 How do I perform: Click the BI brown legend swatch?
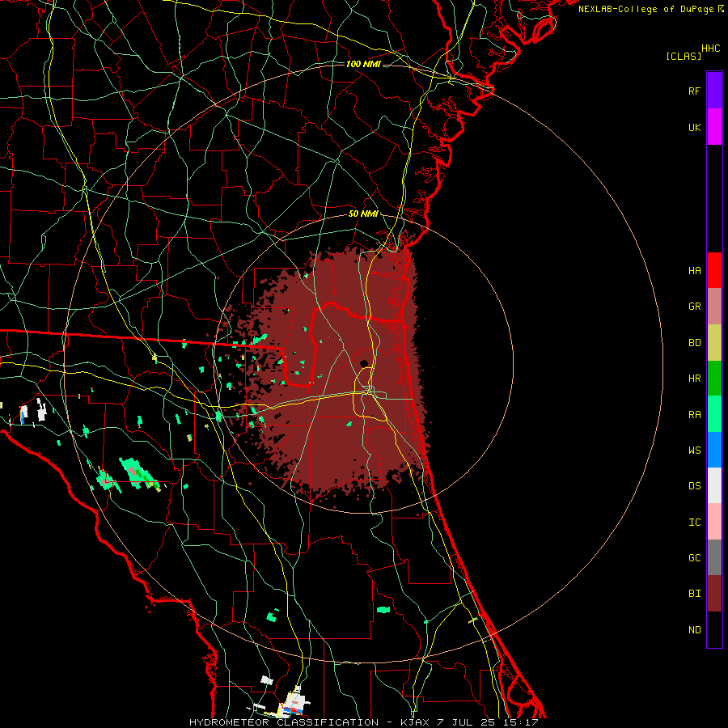point(714,594)
